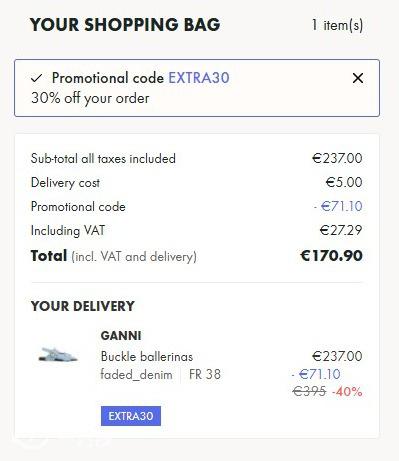The image size is (399, 461).
Task: Click the faded_denim color label
Action: 137,375
